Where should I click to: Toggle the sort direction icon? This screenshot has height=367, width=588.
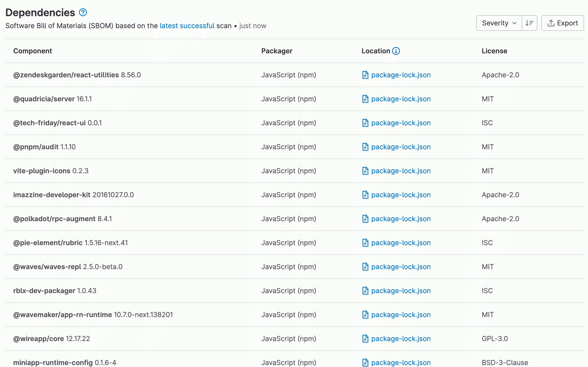click(x=529, y=23)
